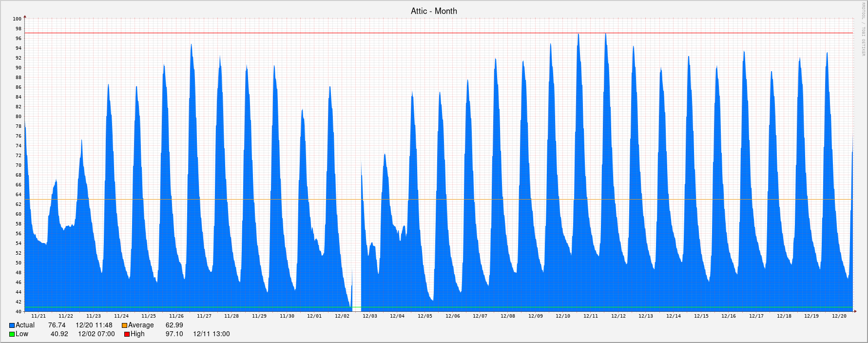Click the Low timestamp 12/02 07:00
Image resolution: width=868 pixels, height=343 pixels.
(x=96, y=334)
